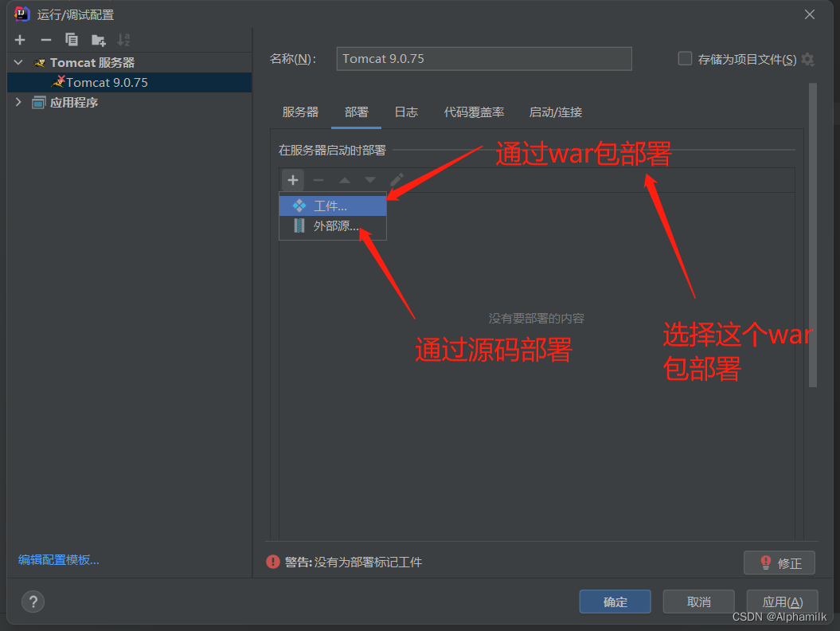
Task: Click the 修正 fix button
Action: [x=779, y=563]
